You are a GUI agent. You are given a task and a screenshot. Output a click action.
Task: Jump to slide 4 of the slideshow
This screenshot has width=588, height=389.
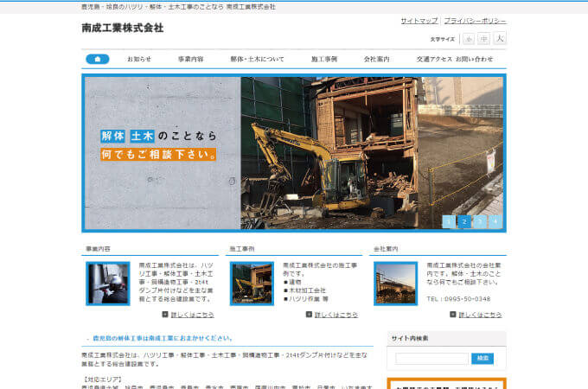[x=495, y=221]
